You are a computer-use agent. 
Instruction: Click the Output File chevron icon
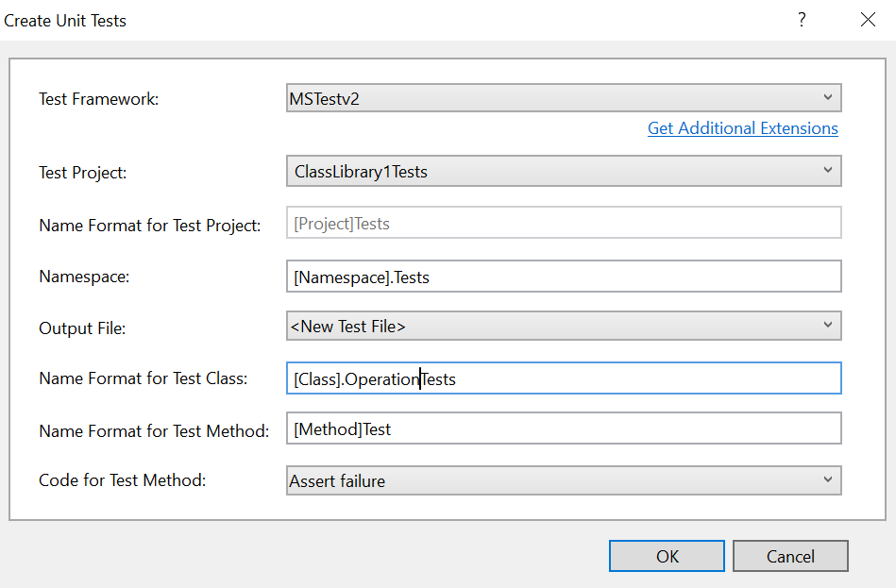pos(829,325)
